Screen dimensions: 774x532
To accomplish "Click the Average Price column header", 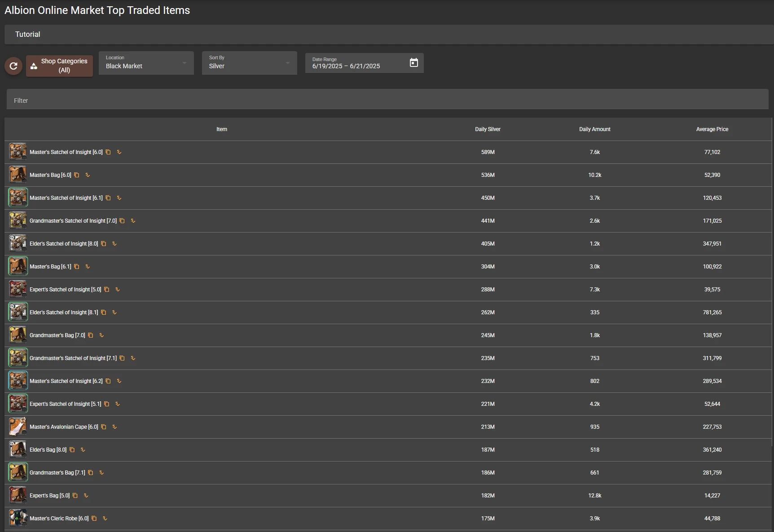I will click(712, 129).
